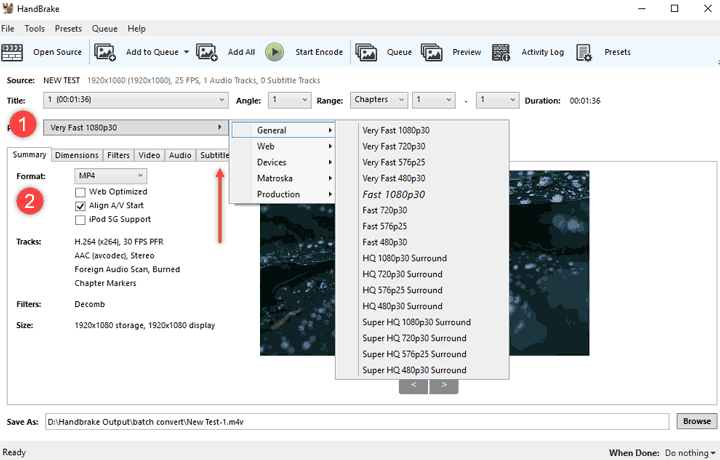Open the start chapter dropdown
720x460 pixels.
click(x=434, y=100)
